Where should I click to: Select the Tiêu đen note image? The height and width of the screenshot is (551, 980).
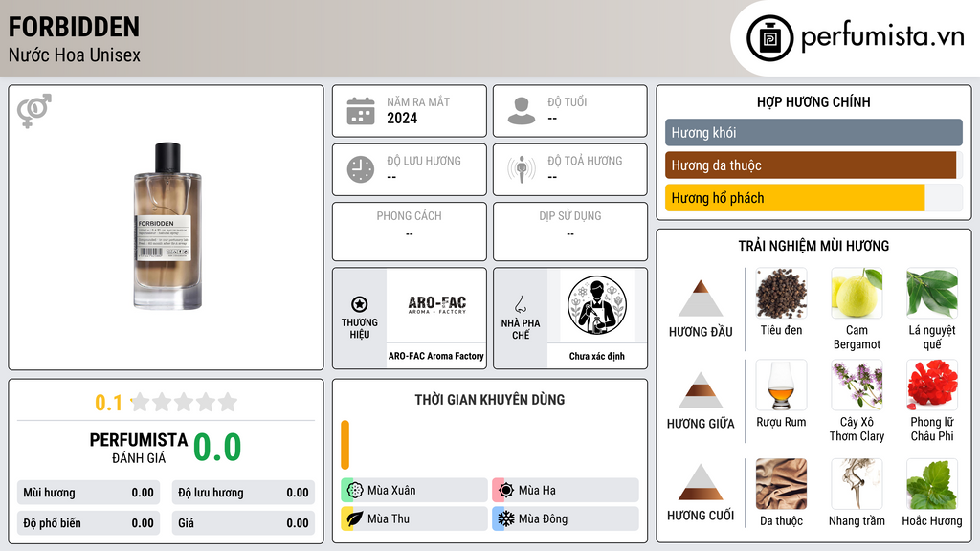[x=781, y=293]
